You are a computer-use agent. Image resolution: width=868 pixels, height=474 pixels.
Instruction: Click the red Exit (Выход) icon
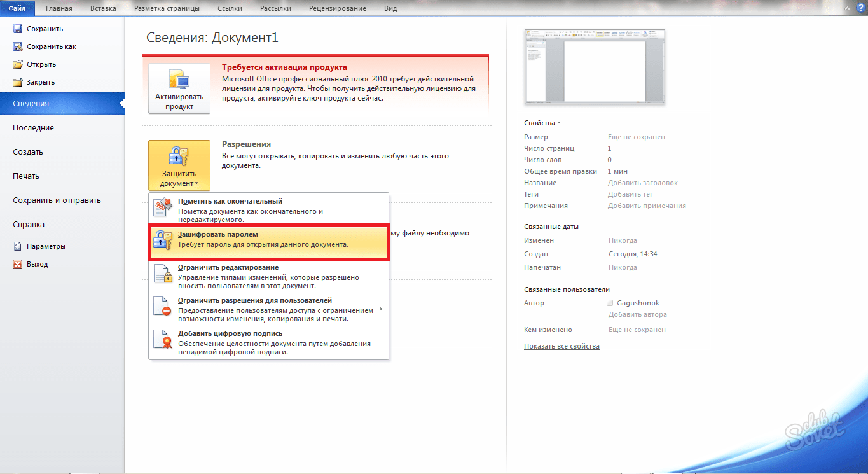(x=18, y=264)
